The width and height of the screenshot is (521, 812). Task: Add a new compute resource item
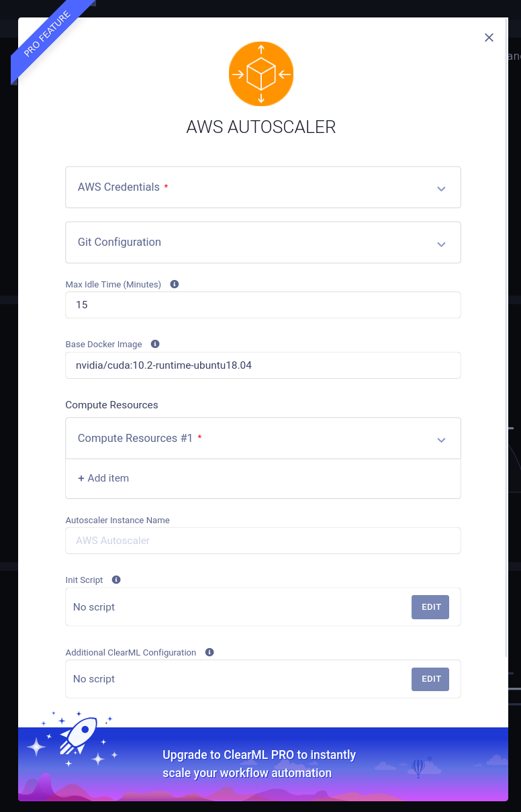point(103,478)
